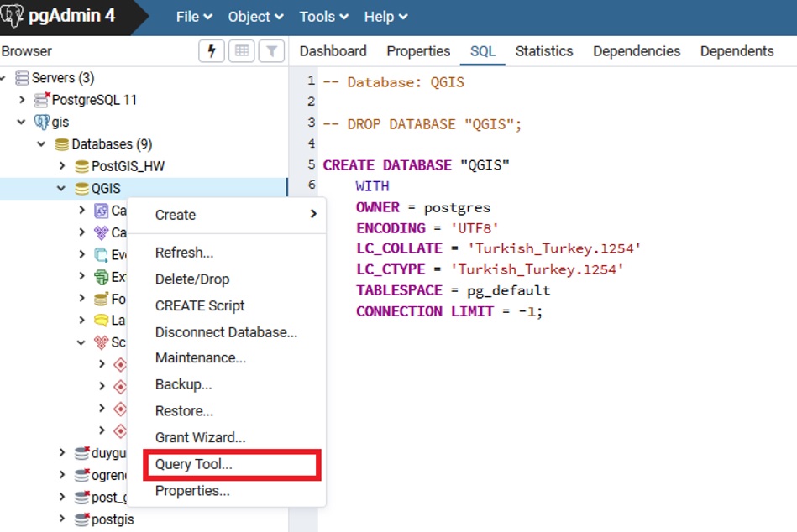Open the Tools menu dropdown
Image resolution: width=797 pixels, height=532 pixels.
323,17
